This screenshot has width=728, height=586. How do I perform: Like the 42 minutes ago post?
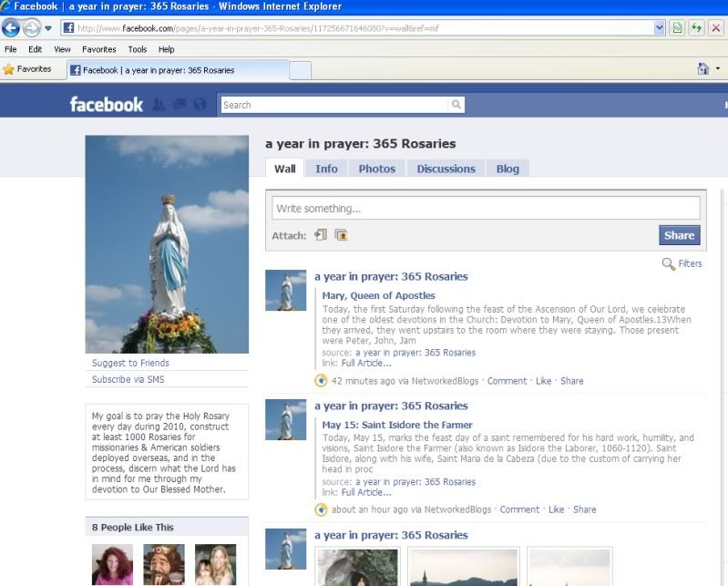(x=544, y=381)
